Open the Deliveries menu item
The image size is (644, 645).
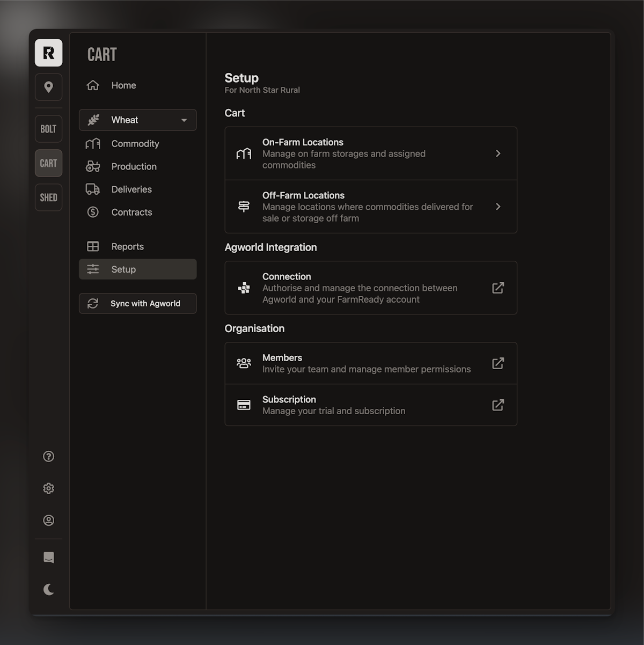click(131, 189)
